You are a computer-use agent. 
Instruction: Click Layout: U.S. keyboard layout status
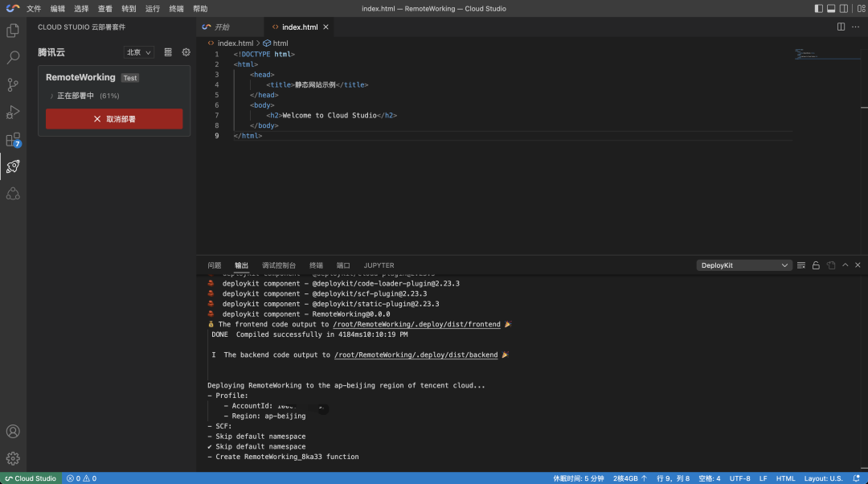tap(823, 478)
